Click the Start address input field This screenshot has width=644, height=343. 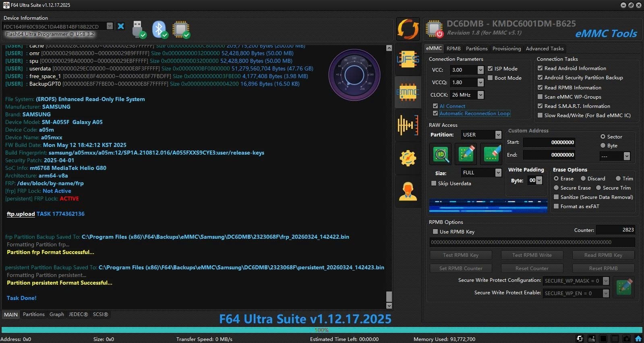coord(549,143)
